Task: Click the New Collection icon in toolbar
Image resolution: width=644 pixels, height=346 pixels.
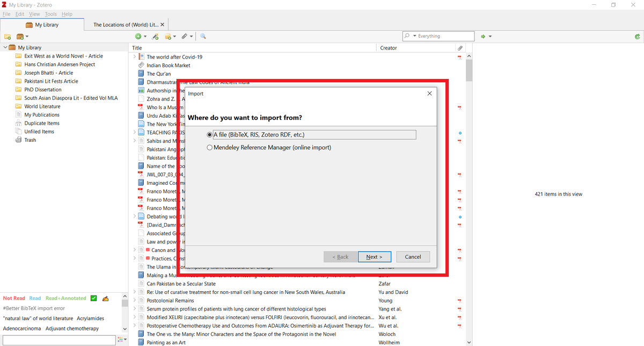Action: [8, 37]
